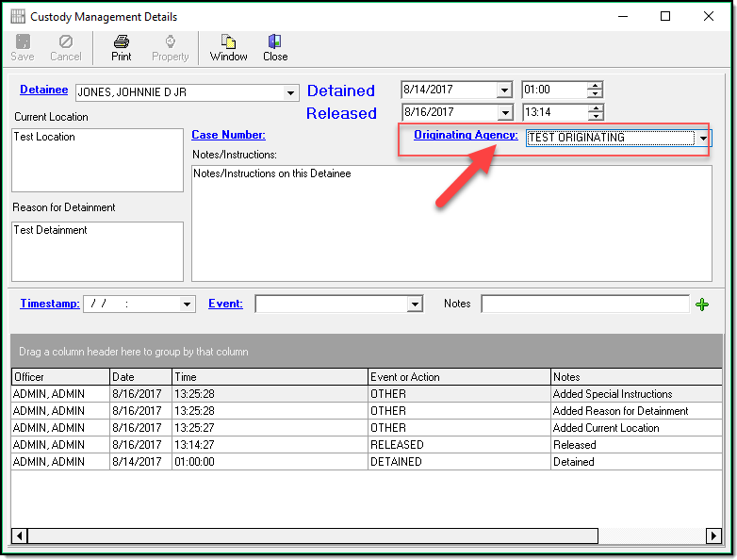
Task: Click the Originating Agency link label
Action: tap(466, 135)
